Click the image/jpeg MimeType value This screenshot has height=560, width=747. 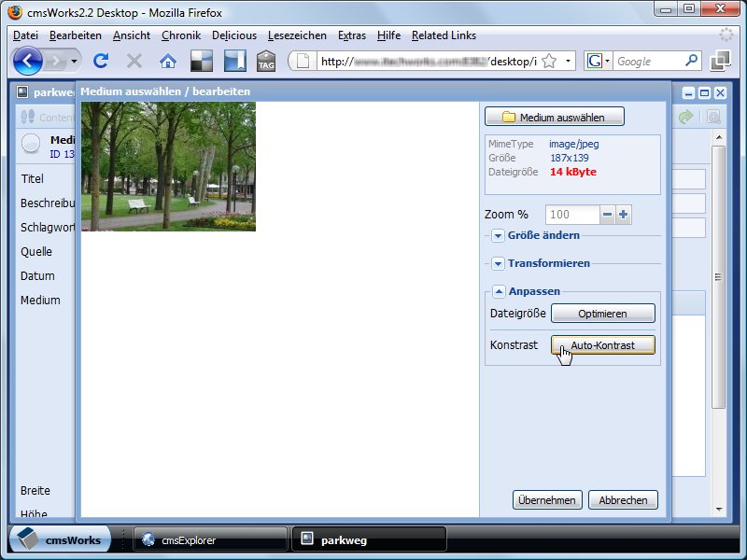tap(573, 144)
